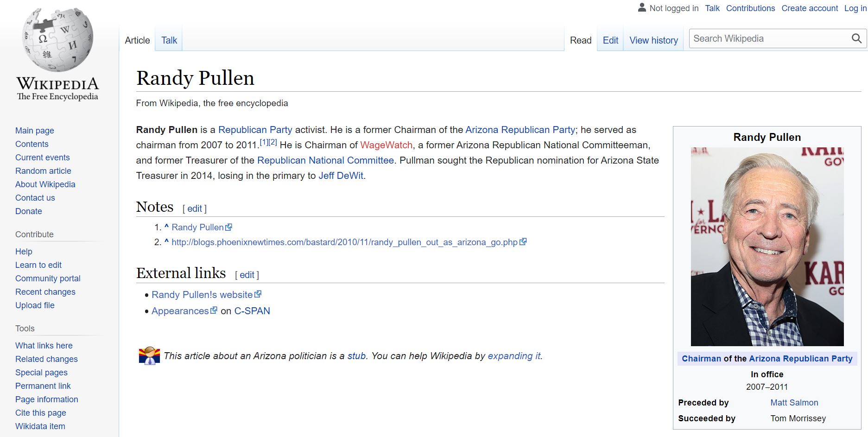Open What links here

pyautogui.click(x=44, y=346)
